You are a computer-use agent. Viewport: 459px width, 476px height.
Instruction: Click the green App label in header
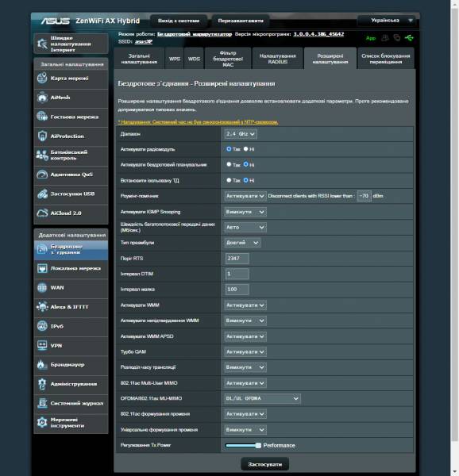[371, 38]
